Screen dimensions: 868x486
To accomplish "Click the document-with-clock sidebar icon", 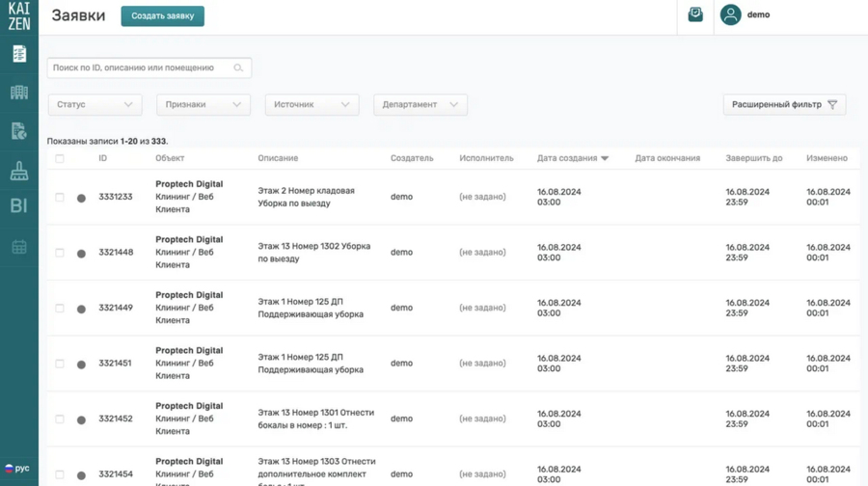I will (x=19, y=131).
